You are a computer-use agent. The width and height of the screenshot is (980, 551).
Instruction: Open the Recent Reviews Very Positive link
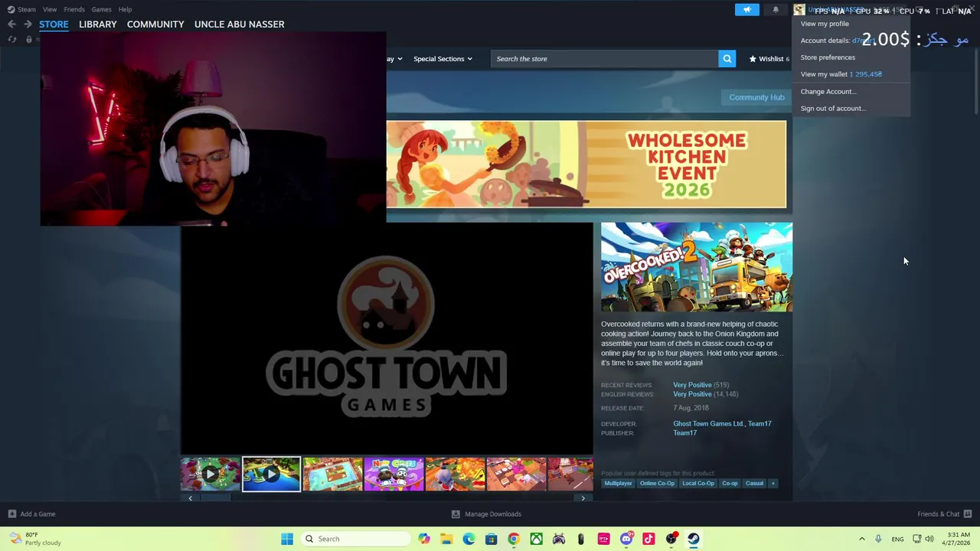coord(692,385)
